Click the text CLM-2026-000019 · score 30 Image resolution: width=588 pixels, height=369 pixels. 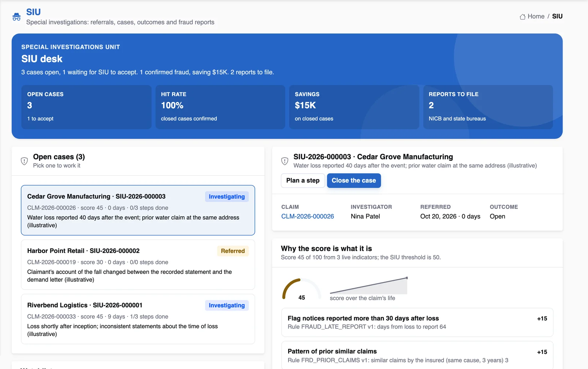(x=65, y=262)
